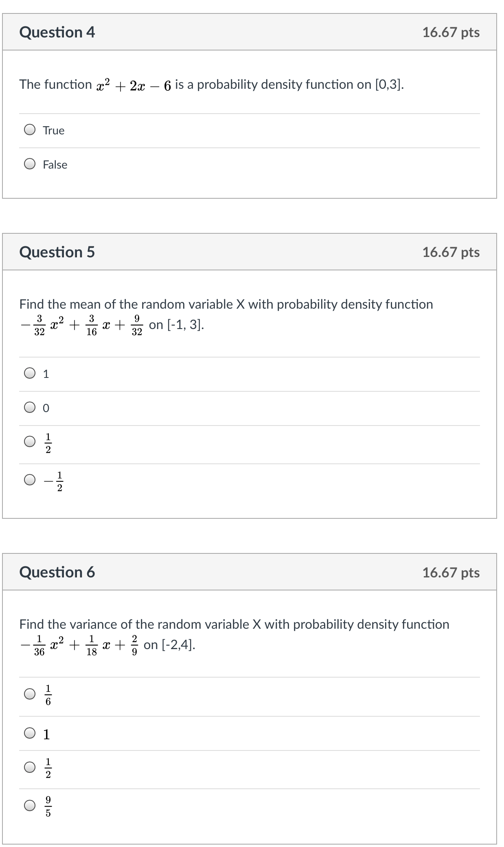Select the True radio circle in Question 4
Viewport: 504px width, 847px height.
pos(30,130)
